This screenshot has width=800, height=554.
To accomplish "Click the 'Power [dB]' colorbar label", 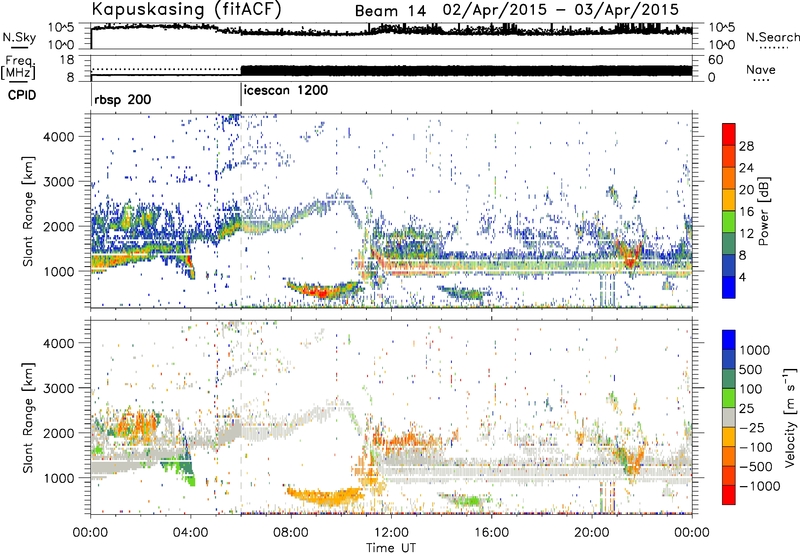I will click(x=763, y=211).
